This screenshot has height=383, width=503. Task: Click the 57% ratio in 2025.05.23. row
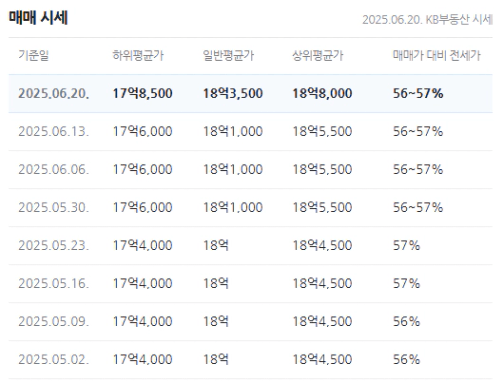pos(406,245)
